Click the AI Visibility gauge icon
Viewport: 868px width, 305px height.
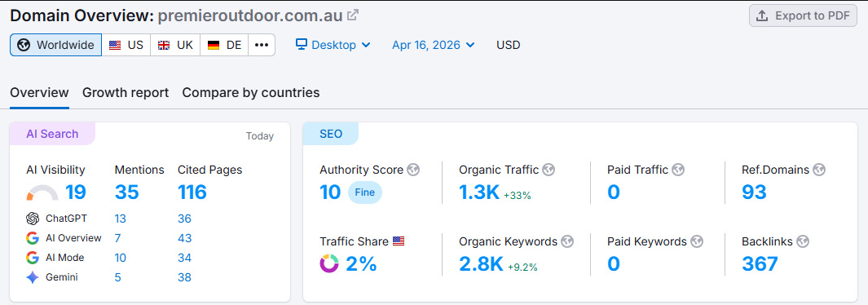click(42, 192)
